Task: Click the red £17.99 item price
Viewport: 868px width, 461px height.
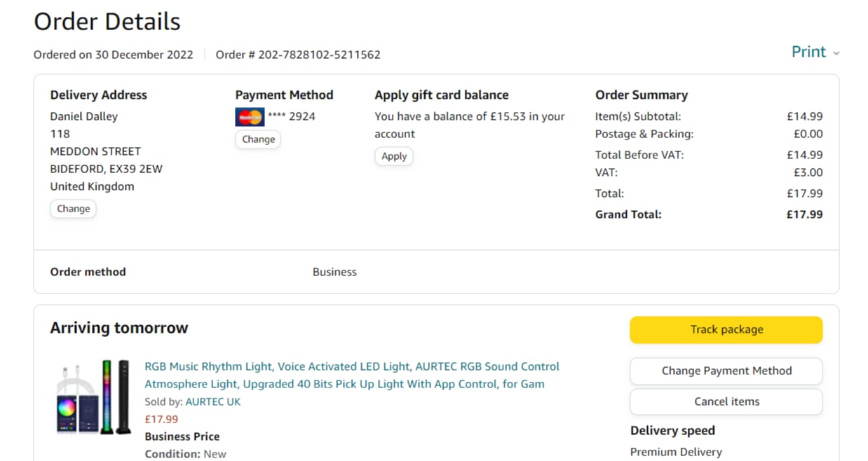Action: tap(161, 419)
